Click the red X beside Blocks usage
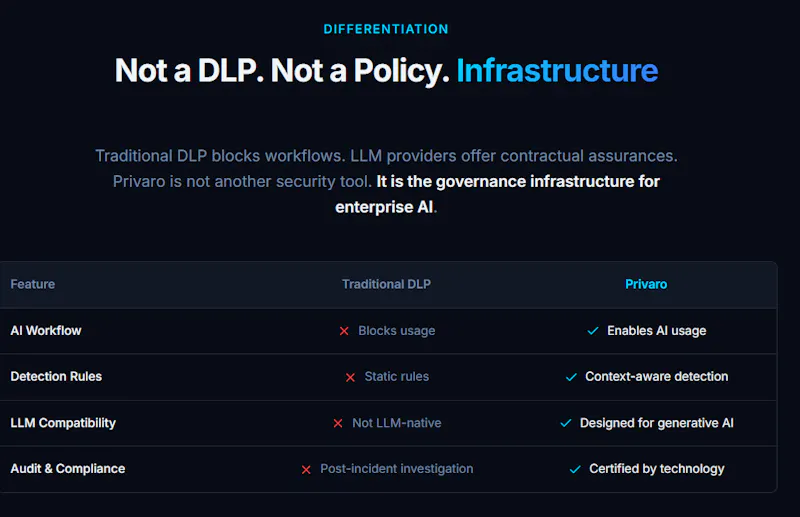This screenshot has height=517, width=800. 344,331
